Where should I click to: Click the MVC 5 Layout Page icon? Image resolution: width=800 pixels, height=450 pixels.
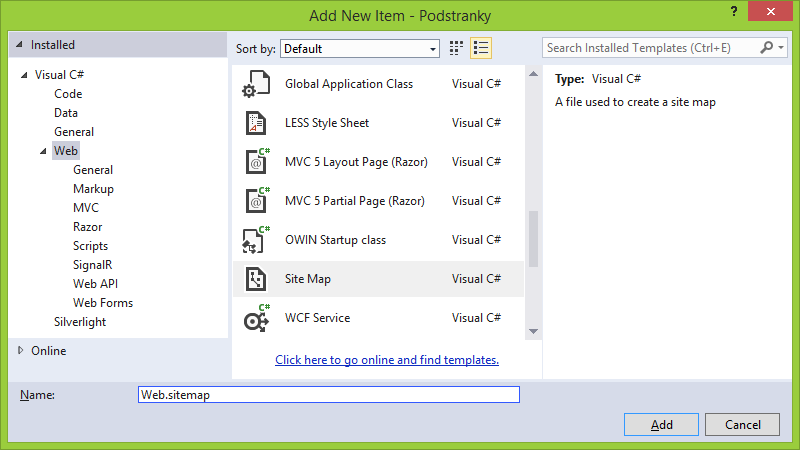(257, 162)
